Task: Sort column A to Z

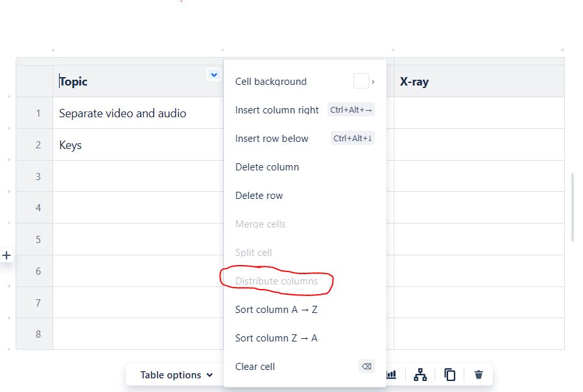Action: click(277, 309)
